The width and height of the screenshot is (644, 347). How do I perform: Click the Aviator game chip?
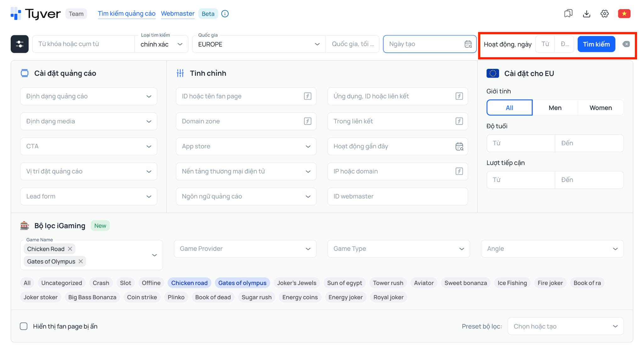(424, 283)
